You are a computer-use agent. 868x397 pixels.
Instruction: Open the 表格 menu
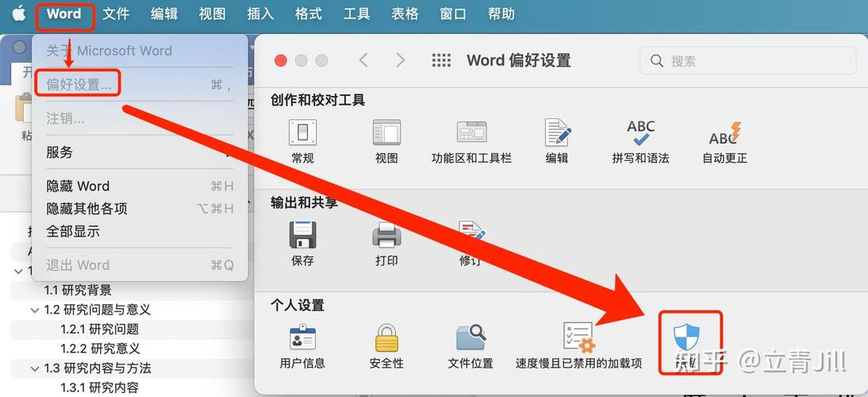(x=405, y=14)
